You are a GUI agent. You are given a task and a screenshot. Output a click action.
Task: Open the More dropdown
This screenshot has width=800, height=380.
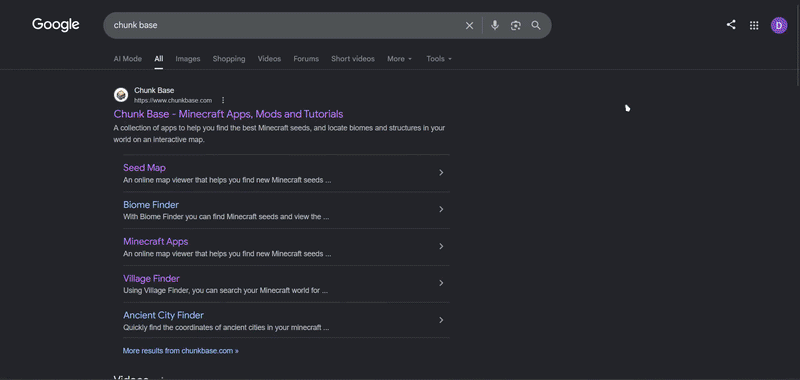399,59
